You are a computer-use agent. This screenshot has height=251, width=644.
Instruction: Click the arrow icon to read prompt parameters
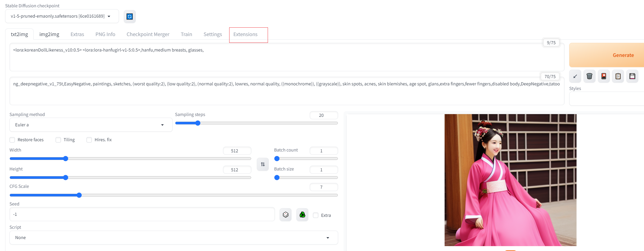click(575, 76)
